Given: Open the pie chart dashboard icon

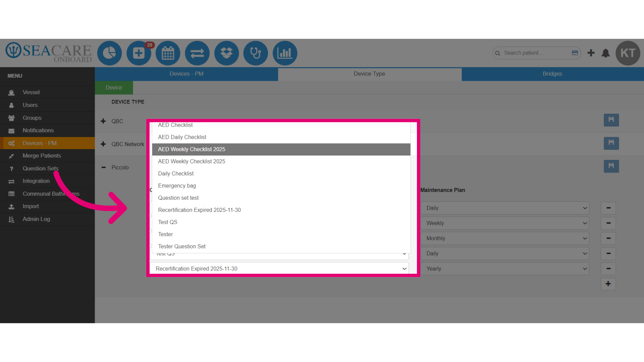Looking at the screenshot, I should pyautogui.click(x=109, y=53).
